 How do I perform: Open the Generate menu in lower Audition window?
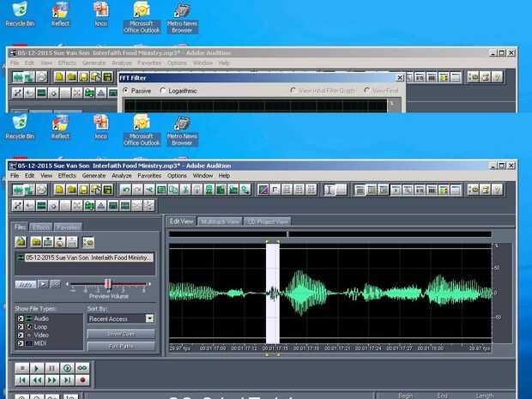click(x=94, y=175)
